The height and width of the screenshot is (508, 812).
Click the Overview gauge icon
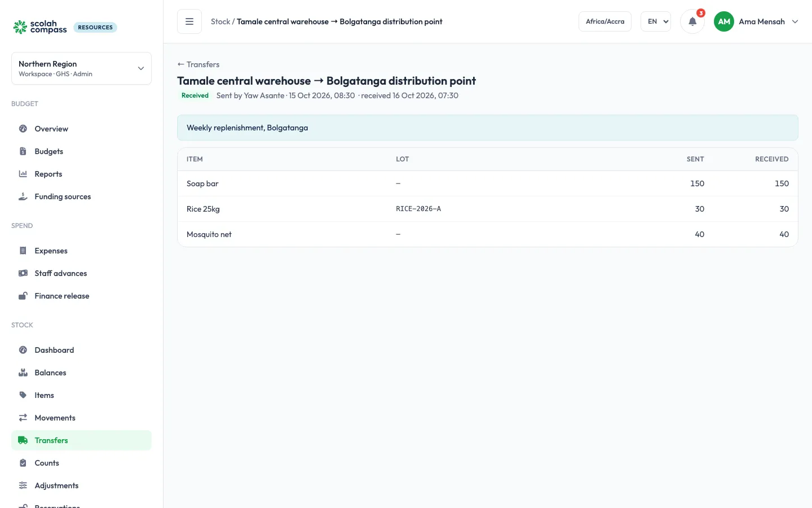[x=23, y=129]
